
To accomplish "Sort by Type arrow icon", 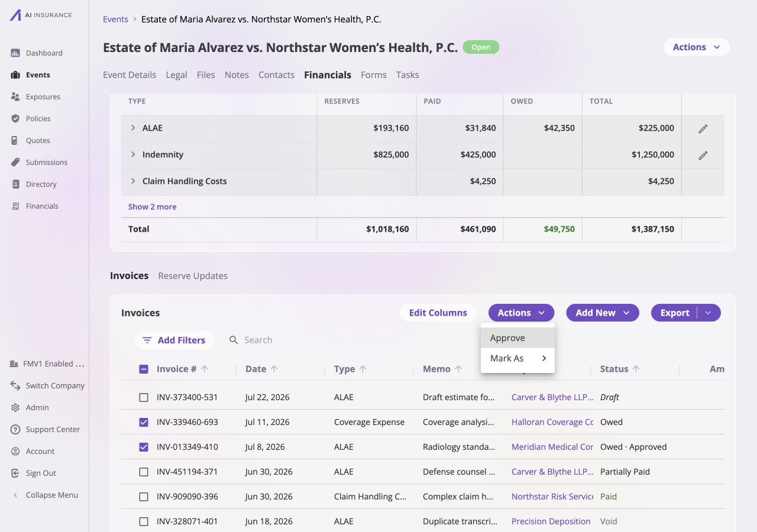I will point(363,369).
